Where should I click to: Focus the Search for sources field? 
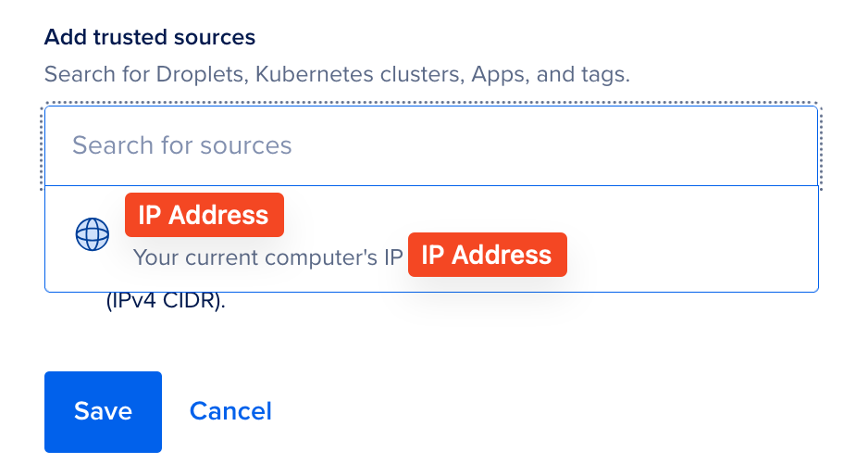coord(430,145)
